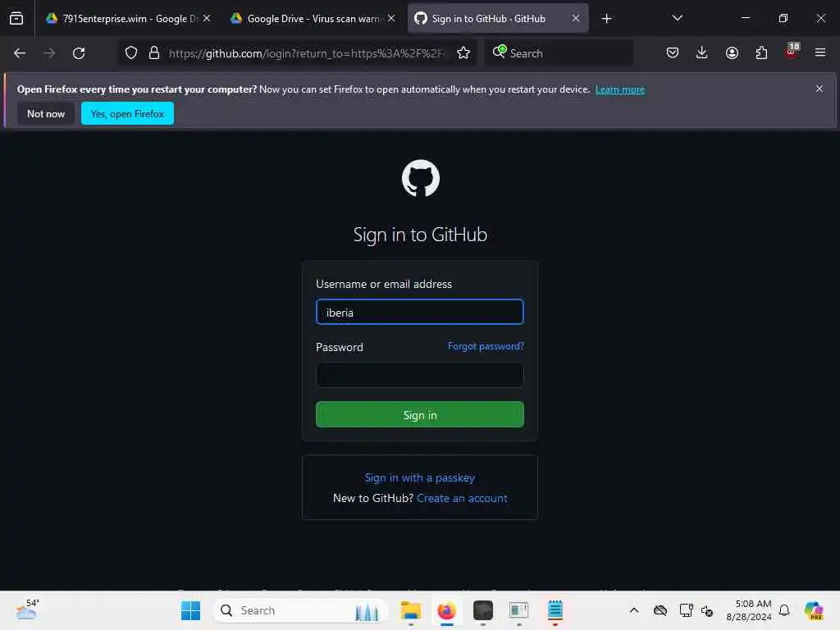The width and height of the screenshot is (840, 630).
Task: Open a new browser tab
Action: tap(606, 19)
